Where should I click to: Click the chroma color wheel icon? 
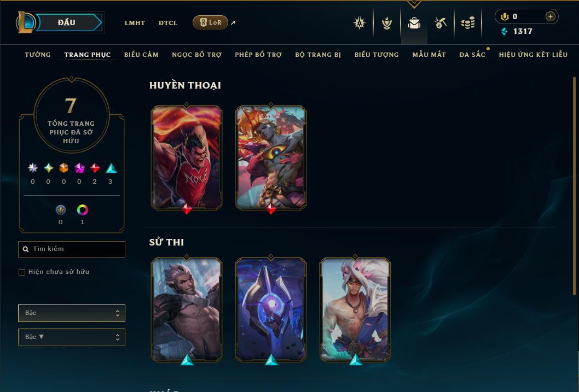[82, 210]
